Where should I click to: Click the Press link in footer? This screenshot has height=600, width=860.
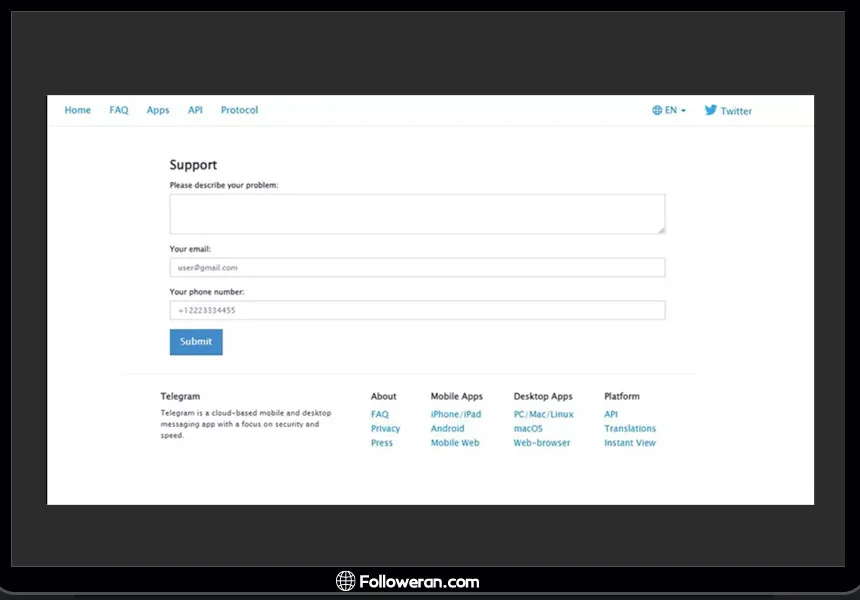(382, 443)
